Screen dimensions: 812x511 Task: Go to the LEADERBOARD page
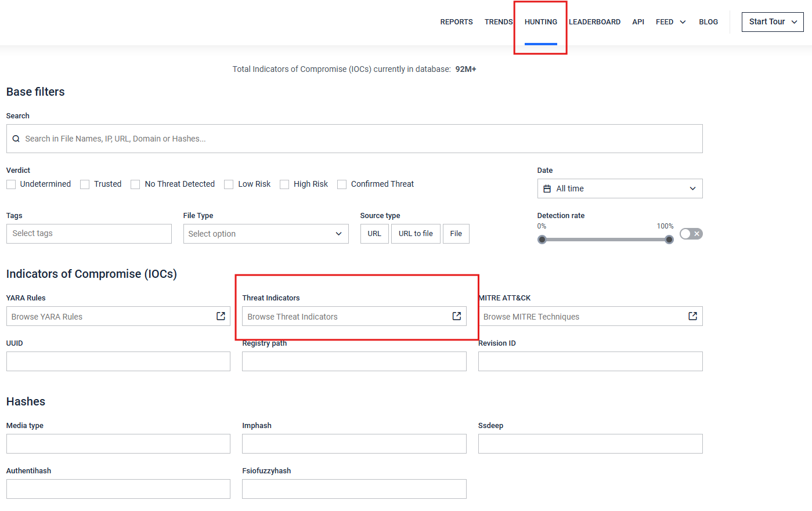point(594,22)
